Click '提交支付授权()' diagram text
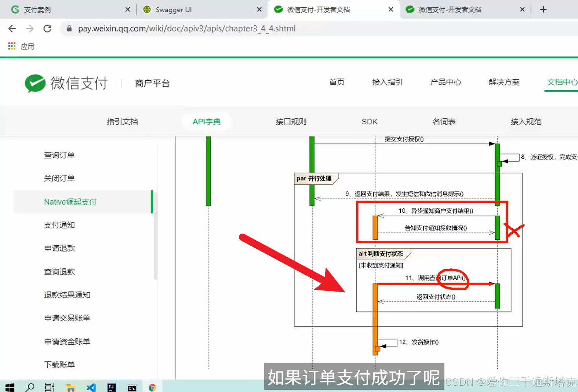 pyautogui.click(x=404, y=139)
